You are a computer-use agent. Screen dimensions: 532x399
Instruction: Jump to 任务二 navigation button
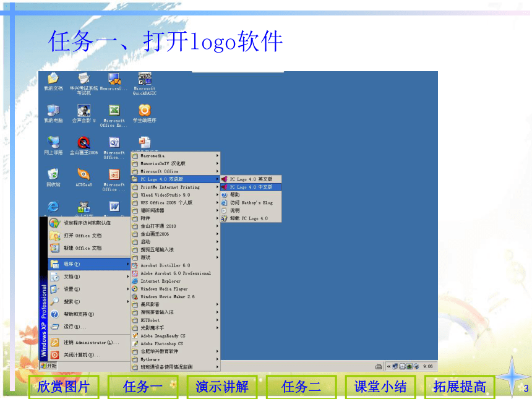(x=301, y=387)
